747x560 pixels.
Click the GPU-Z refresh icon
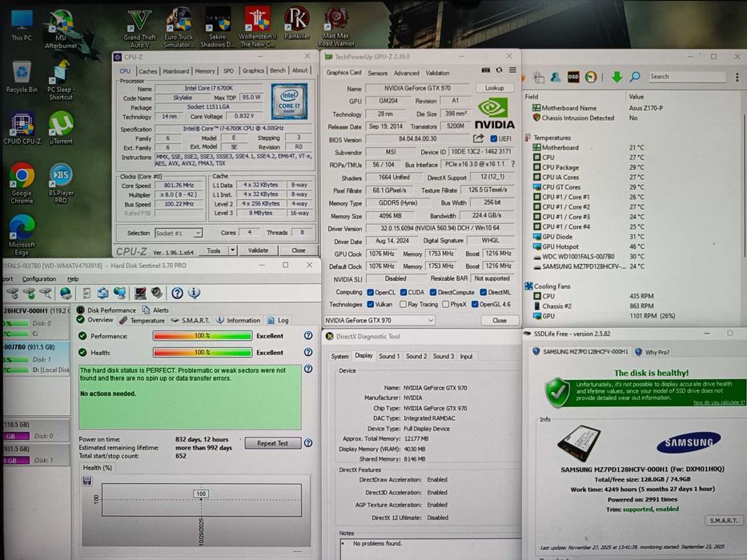click(499, 70)
